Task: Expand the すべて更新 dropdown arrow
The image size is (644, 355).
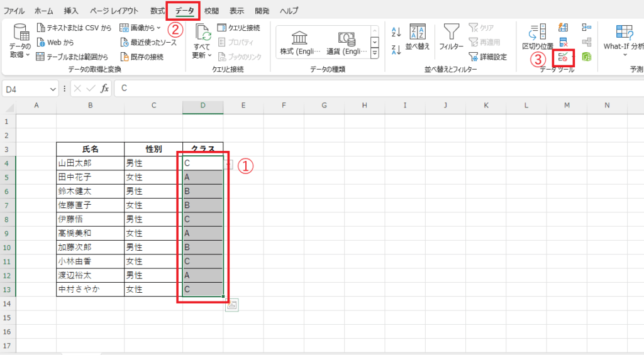Action: point(209,55)
